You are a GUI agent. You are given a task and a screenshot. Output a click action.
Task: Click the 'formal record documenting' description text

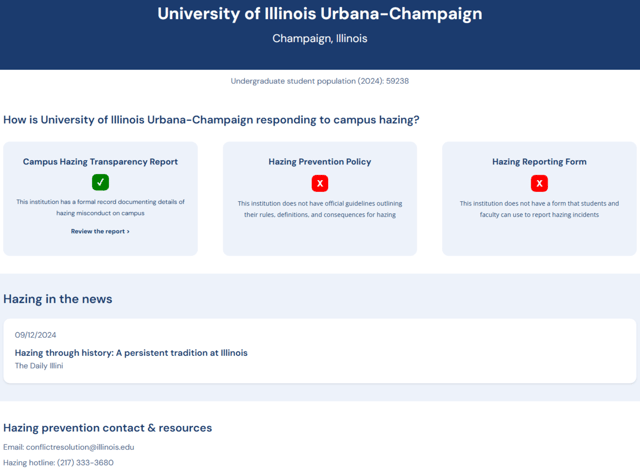click(x=100, y=207)
